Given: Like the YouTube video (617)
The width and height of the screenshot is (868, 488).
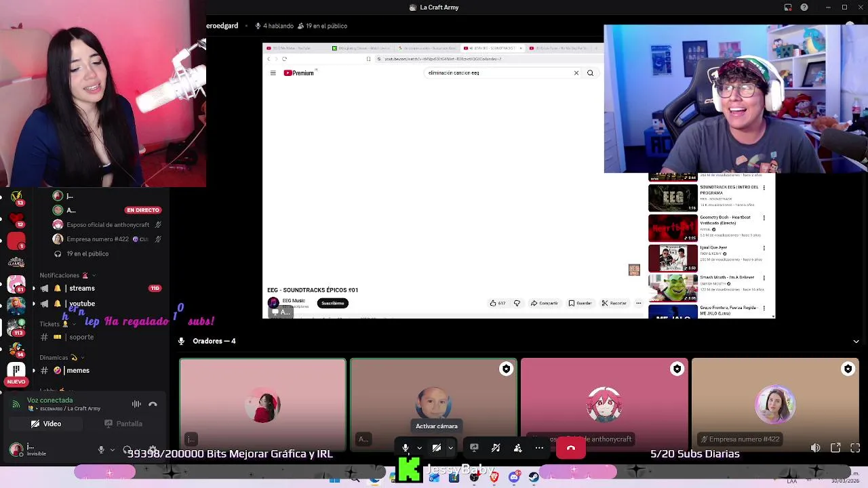Looking at the screenshot, I should [x=497, y=303].
